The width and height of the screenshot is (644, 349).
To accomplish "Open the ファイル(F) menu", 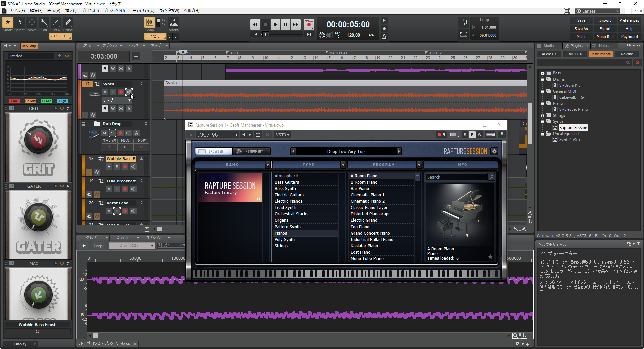I will coord(17,11).
